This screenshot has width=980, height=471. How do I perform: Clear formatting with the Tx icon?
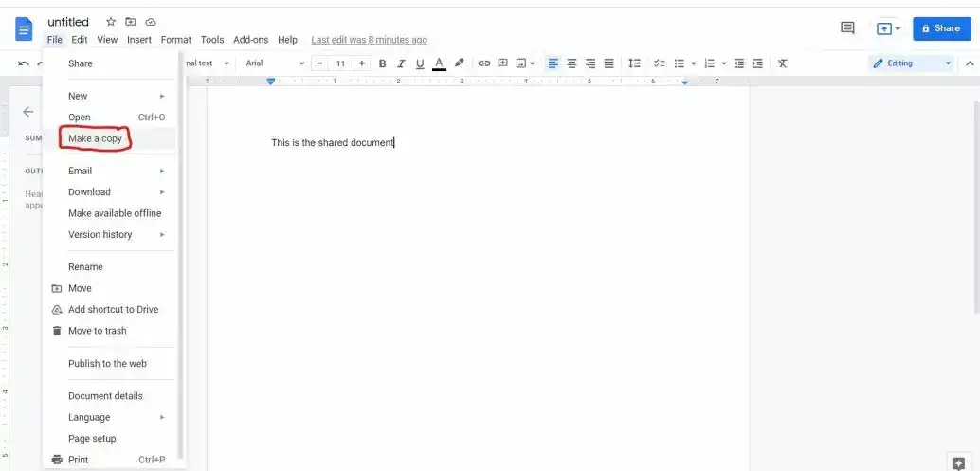click(783, 63)
